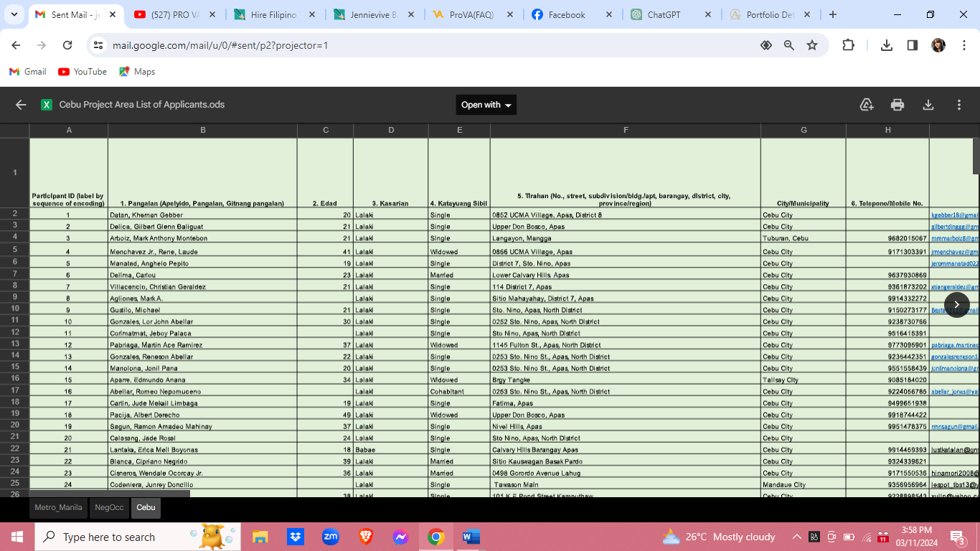Viewport: 980px width, 551px height.
Task: Open the zoom magnifier in the address bar
Action: point(789,45)
